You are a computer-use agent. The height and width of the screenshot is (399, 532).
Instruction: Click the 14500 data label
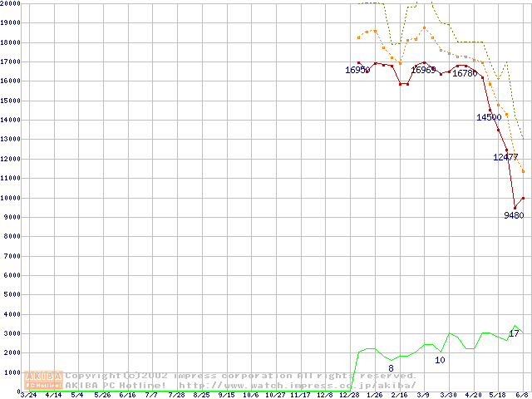pos(489,118)
